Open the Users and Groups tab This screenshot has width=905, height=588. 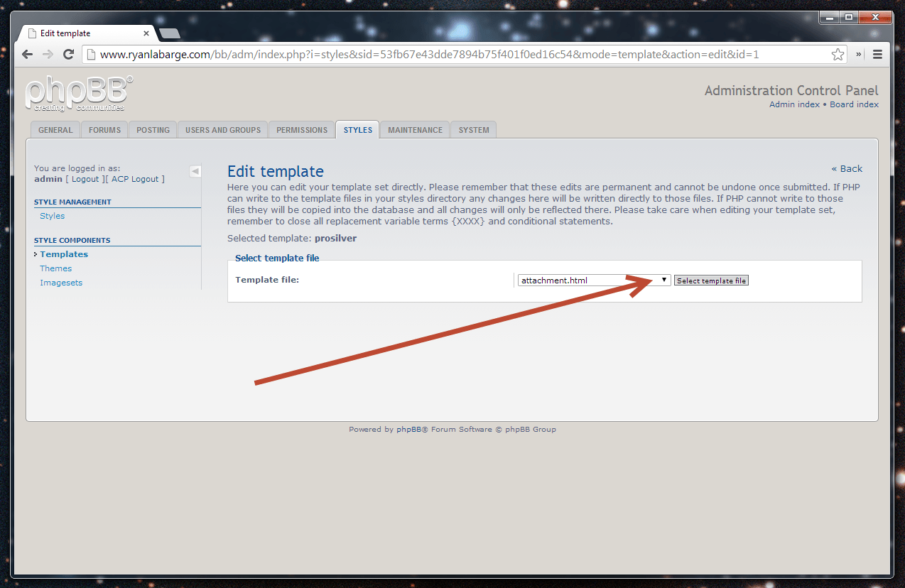point(223,130)
